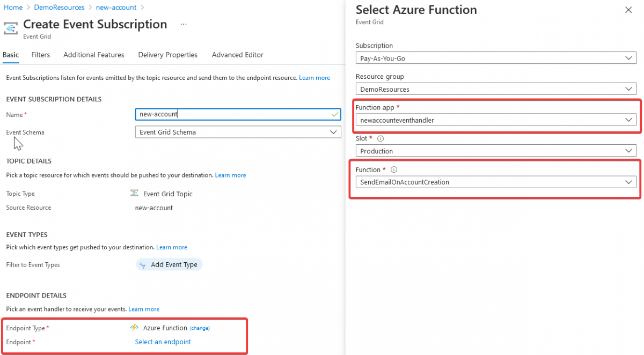644x355 pixels.
Task: Open the Subscription dropdown showing Pay-As-You-Go
Action: point(628,58)
